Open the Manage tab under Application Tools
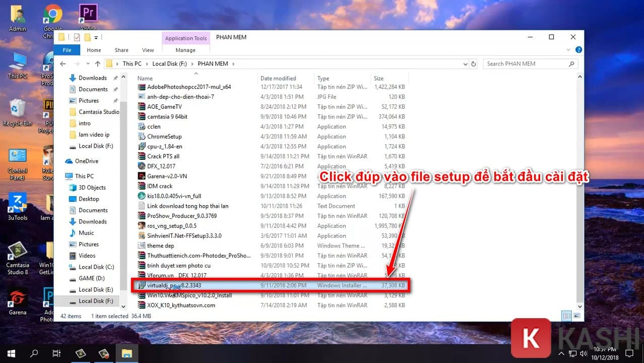The image size is (644, 363). pyautogui.click(x=185, y=50)
